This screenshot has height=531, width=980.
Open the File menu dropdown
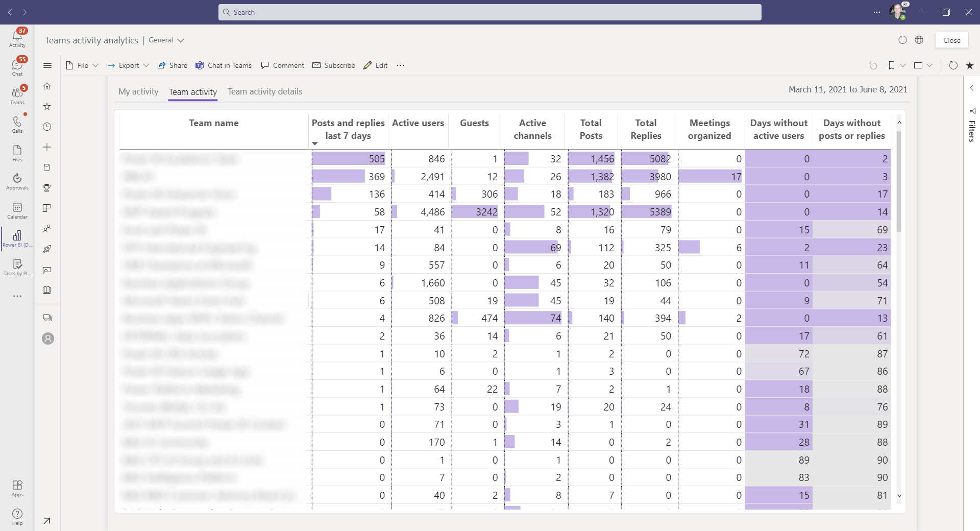click(x=82, y=65)
